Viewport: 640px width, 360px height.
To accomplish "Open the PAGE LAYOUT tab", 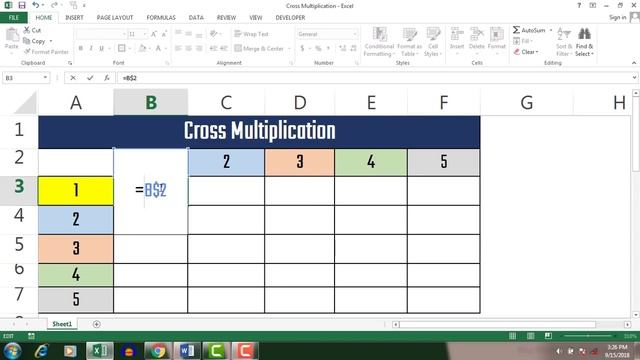I will 115,18.
